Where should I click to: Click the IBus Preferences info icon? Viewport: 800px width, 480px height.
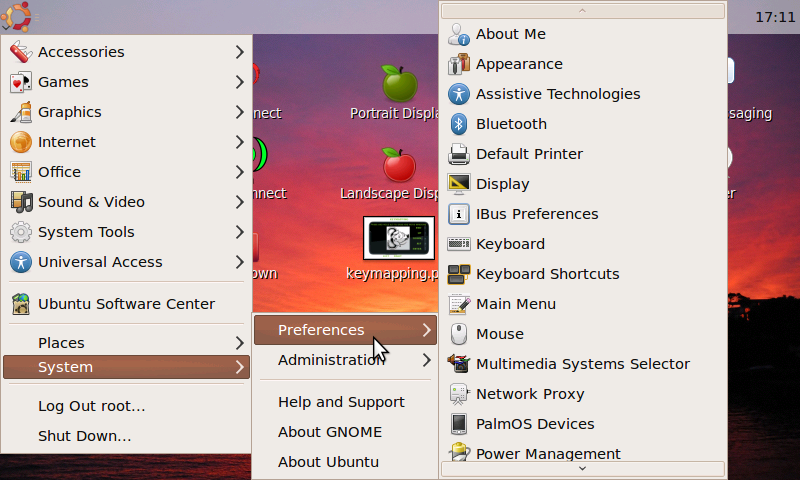(x=459, y=214)
